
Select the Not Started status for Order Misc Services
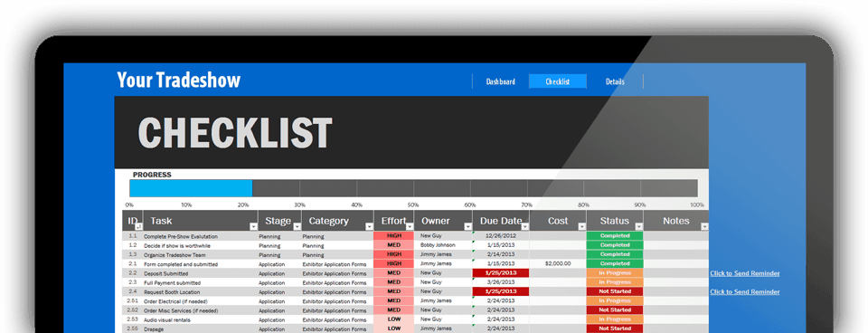[615, 309]
